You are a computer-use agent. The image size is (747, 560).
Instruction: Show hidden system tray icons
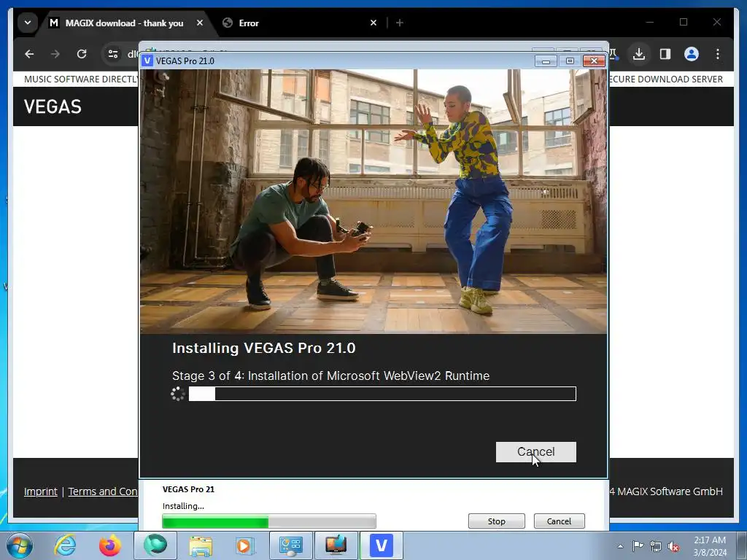(x=620, y=546)
